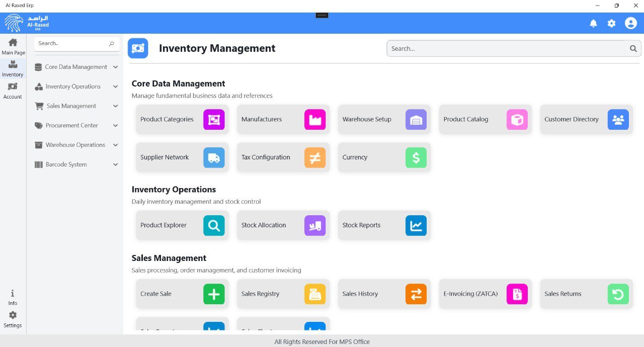Go to Main Page in left rail
The width and height of the screenshot is (644, 347).
13,46
